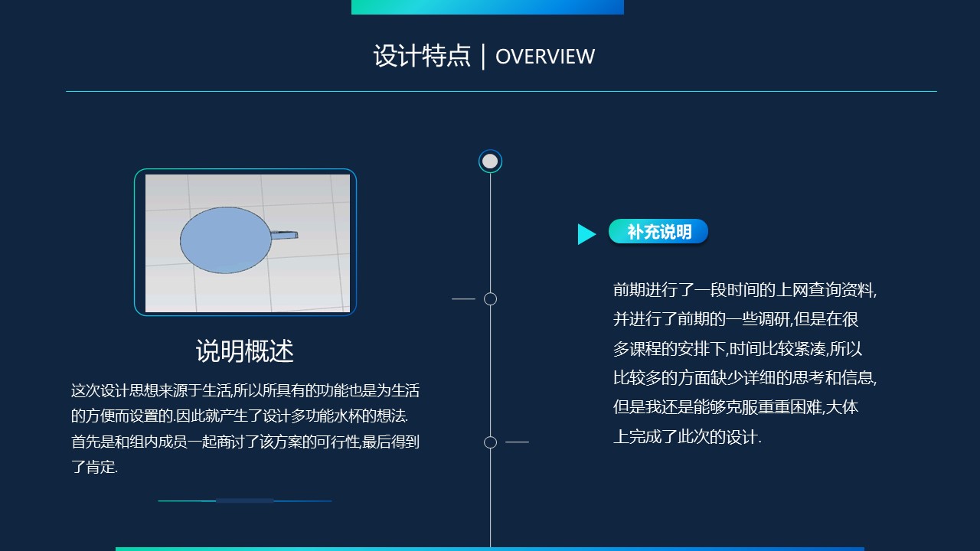This screenshot has height=551, width=980.
Task: Click the line starting 前期进行了一段时间
Action: [745, 290]
